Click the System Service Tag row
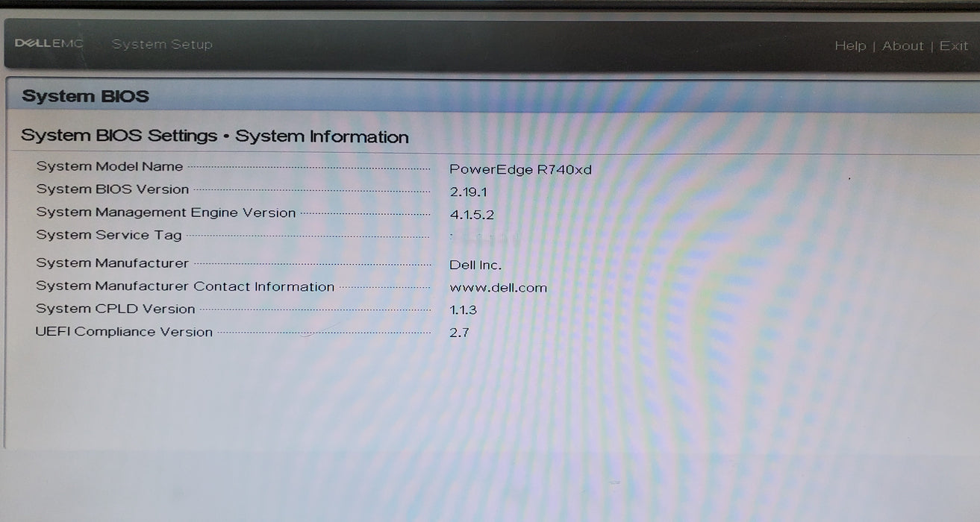980x522 pixels. [109, 234]
